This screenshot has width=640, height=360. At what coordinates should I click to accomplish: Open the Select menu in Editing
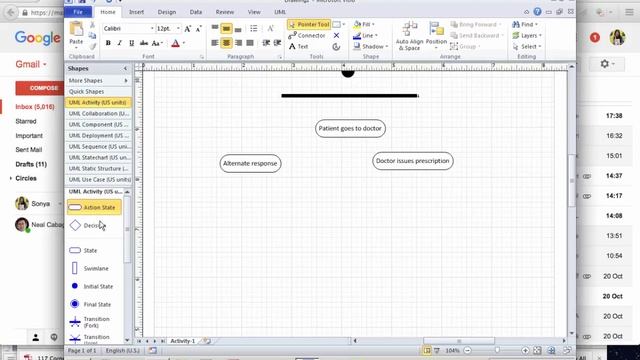pos(527,47)
